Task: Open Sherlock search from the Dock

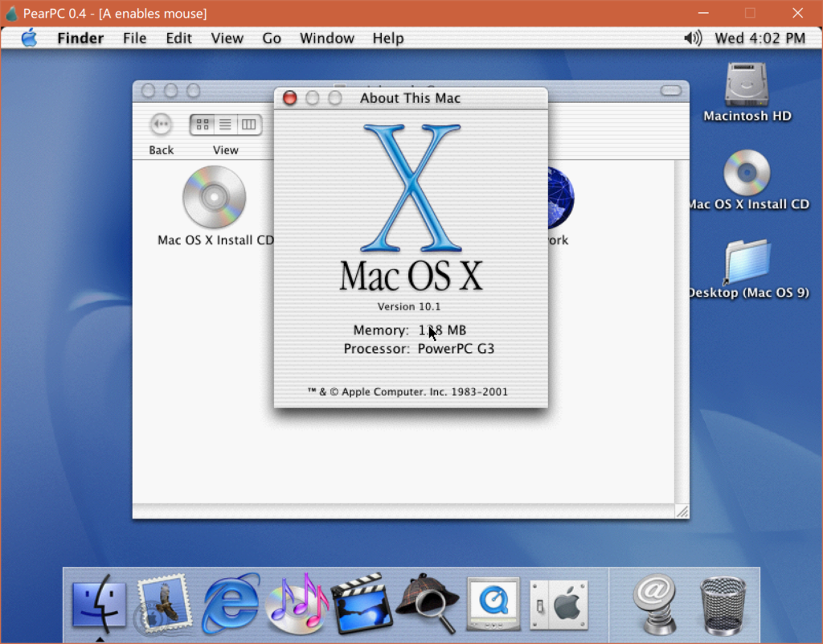Action: pos(428,601)
